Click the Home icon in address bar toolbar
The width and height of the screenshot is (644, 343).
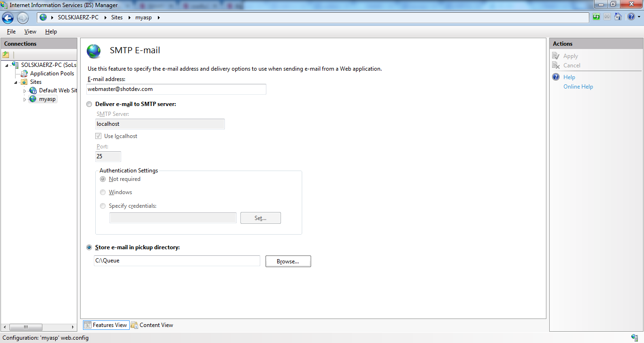(x=618, y=17)
